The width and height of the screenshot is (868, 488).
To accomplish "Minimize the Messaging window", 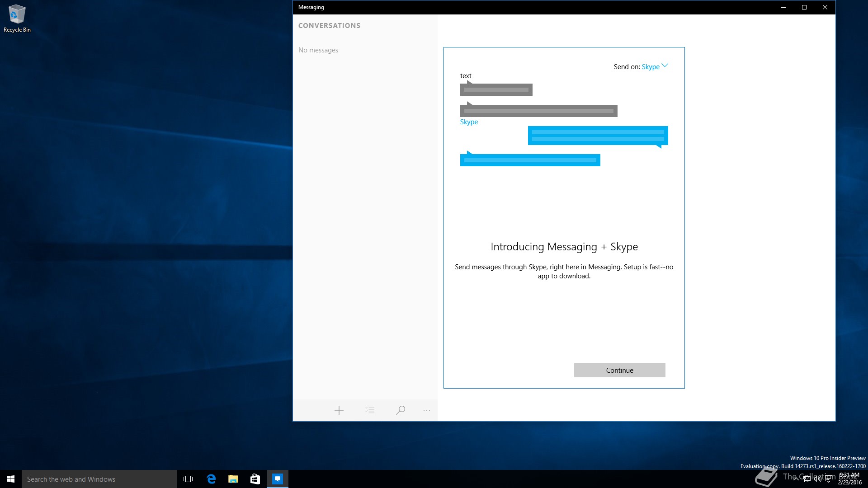I will click(783, 7).
